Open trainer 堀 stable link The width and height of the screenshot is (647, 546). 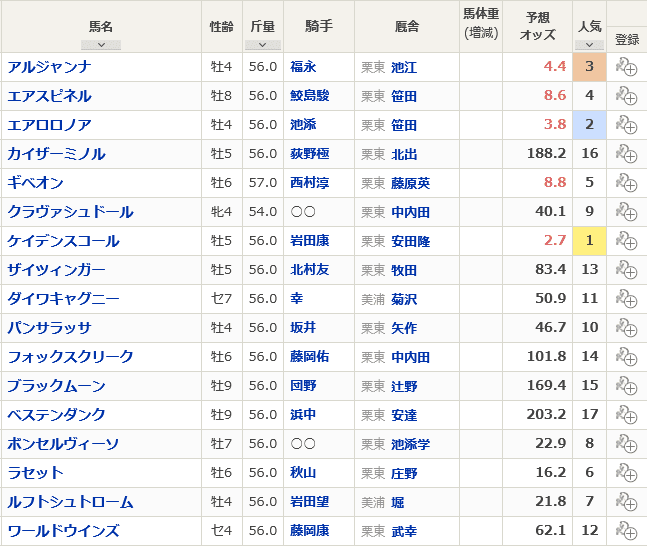398,502
